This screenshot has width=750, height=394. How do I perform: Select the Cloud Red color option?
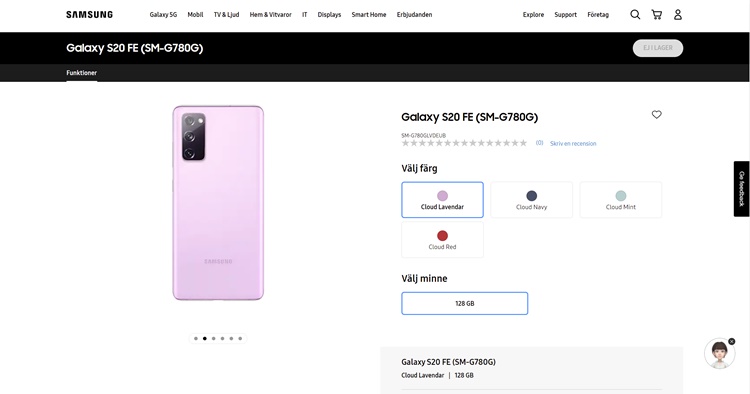[442, 240]
